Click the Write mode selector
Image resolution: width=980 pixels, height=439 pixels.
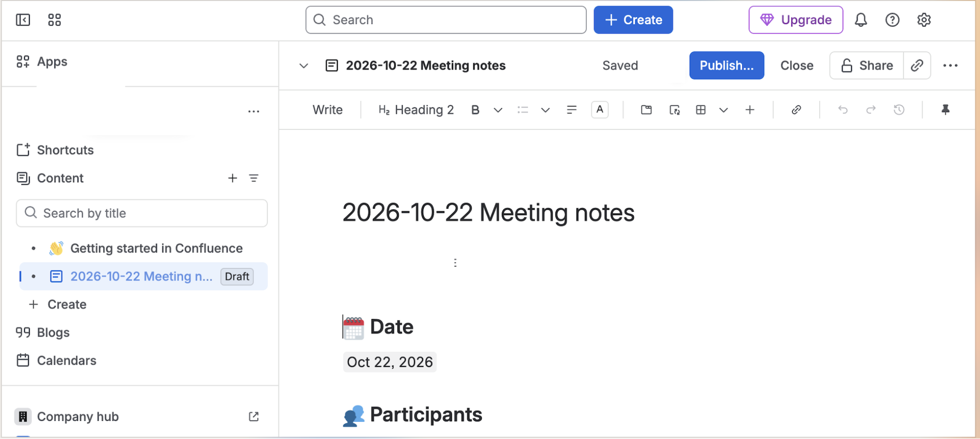point(327,110)
